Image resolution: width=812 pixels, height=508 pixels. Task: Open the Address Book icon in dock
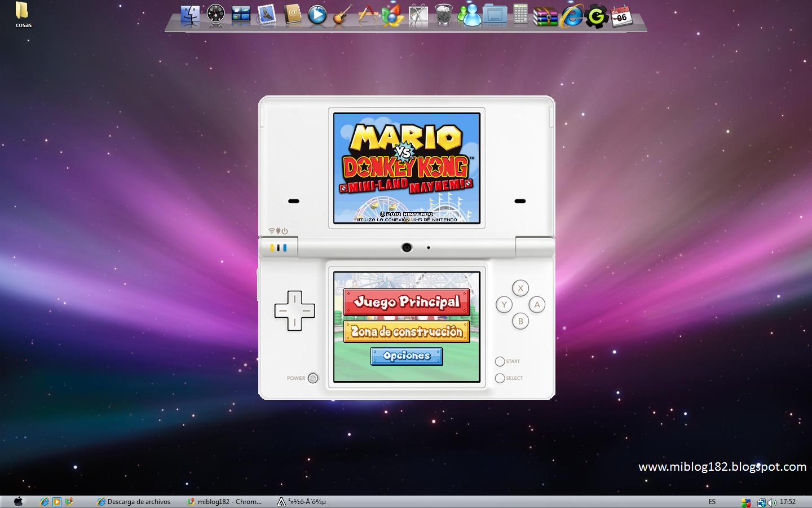click(292, 15)
